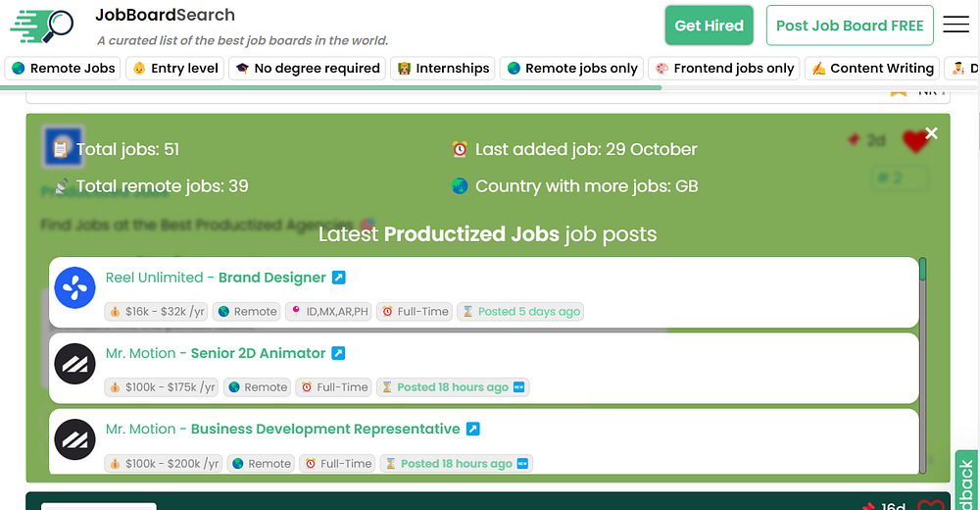Click the $100k - $175k /yr salary tag
This screenshot has width=980, height=510.
pyautogui.click(x=162, y=387)
